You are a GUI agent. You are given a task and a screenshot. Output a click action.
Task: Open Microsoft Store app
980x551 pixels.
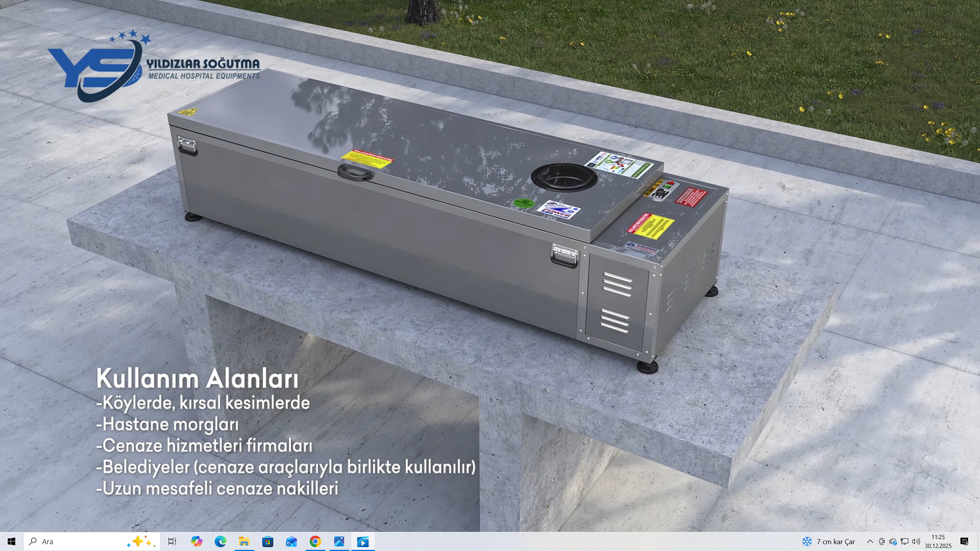267,541
